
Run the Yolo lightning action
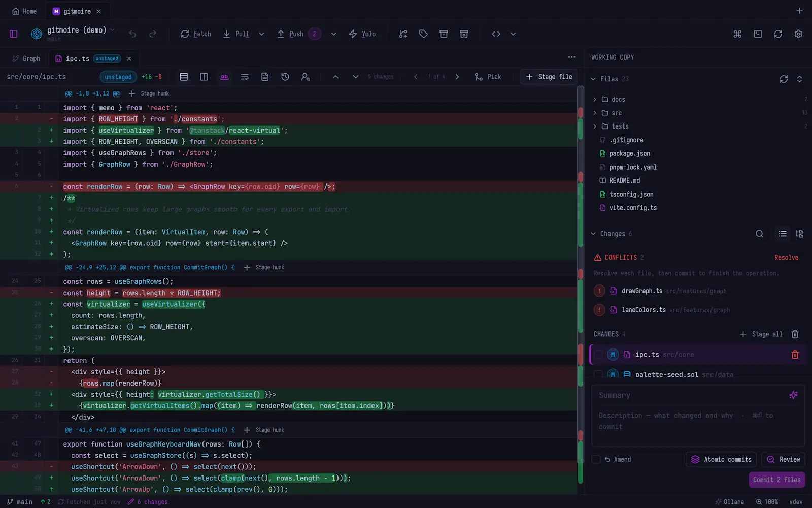[362, 34]
